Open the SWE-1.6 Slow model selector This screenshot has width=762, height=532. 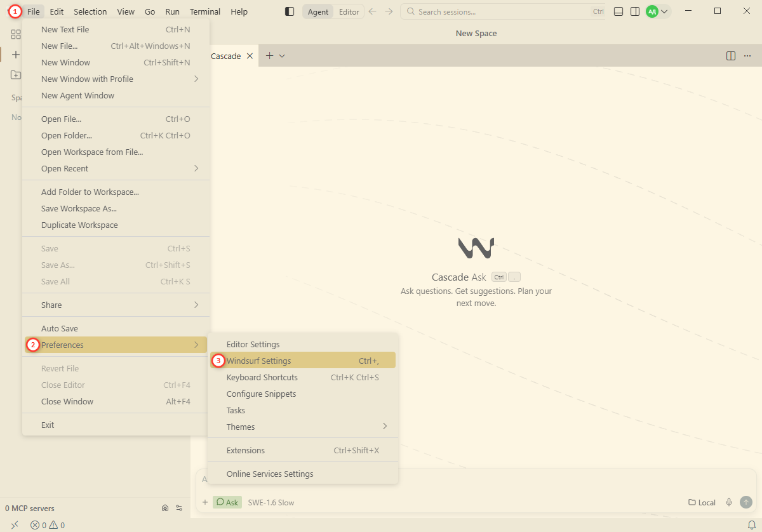271,502
